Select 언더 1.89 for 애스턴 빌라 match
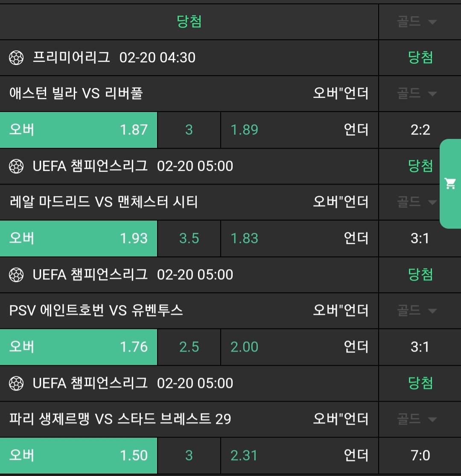This screenshot has width=461, height=476. coord(299,130)
